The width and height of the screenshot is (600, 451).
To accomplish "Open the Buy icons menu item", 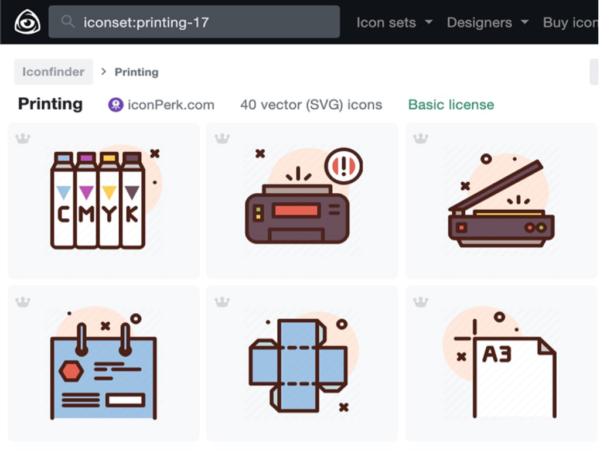I will click(x=570, y=22).
